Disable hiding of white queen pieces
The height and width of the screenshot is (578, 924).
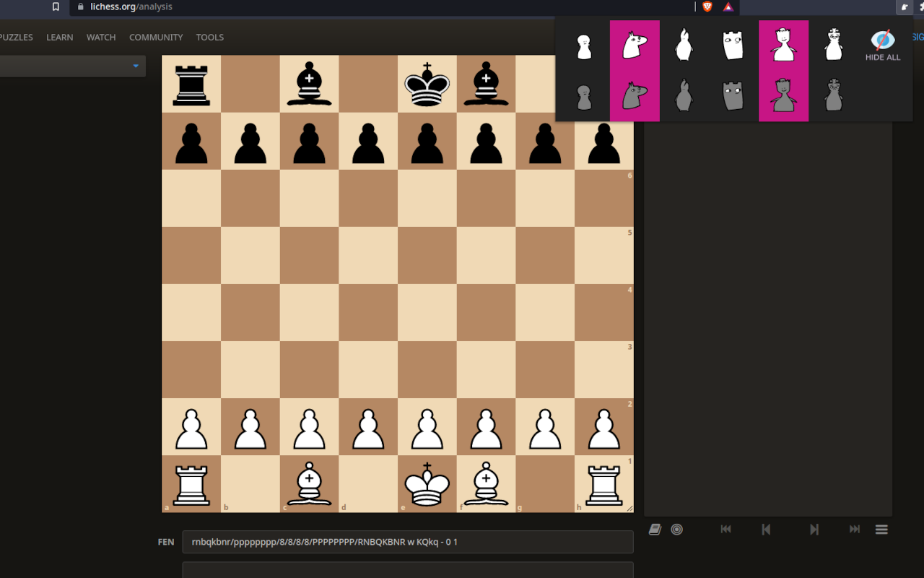[784, 45]
